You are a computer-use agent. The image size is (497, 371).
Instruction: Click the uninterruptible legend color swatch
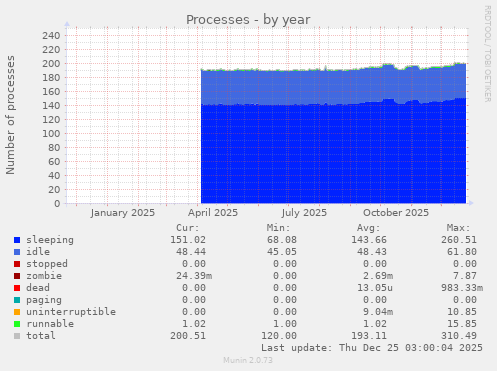17,312
